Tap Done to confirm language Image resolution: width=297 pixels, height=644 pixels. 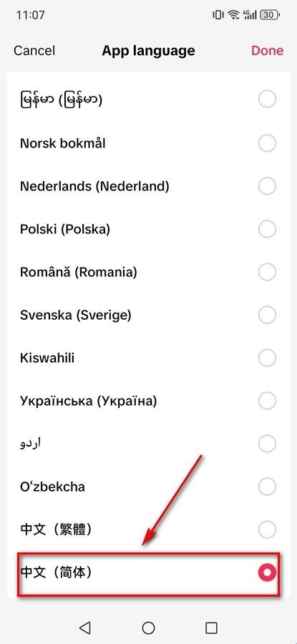tap(267, 51)
